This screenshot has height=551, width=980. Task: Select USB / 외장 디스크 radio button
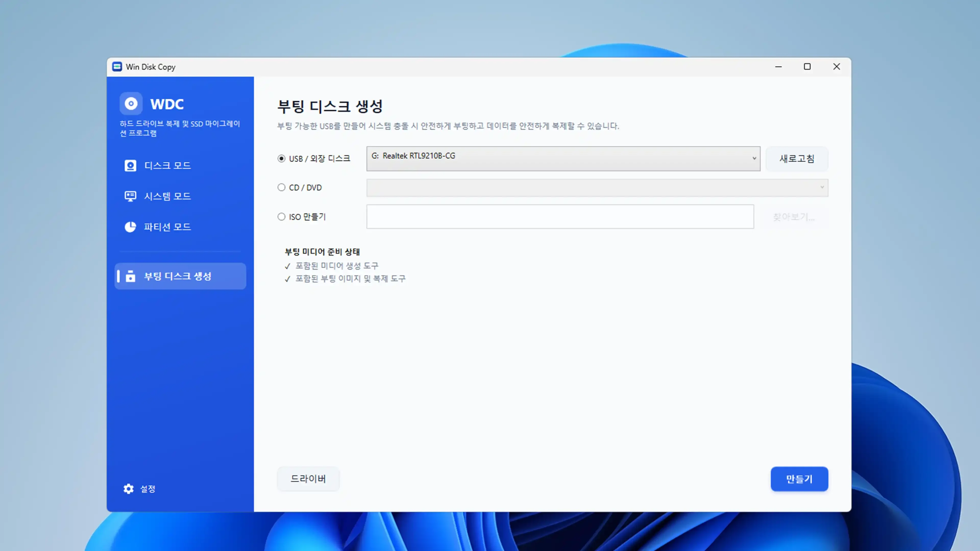click(x=281, y=159)
